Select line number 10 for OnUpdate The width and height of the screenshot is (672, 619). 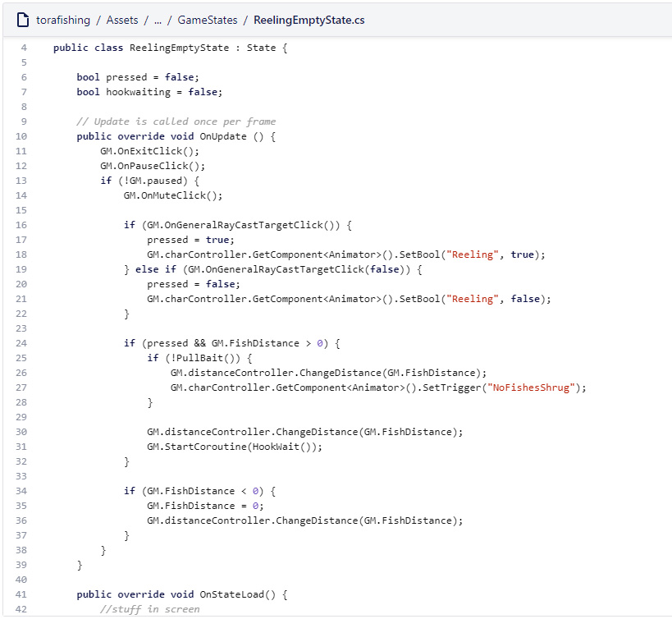coord(21,136)
